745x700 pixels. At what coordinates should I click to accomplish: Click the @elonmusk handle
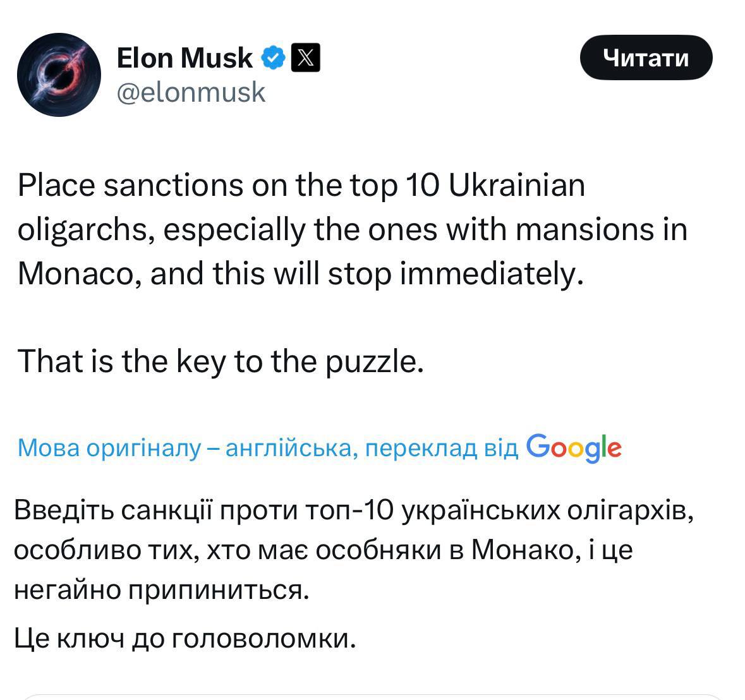click(x=191, y=92)
